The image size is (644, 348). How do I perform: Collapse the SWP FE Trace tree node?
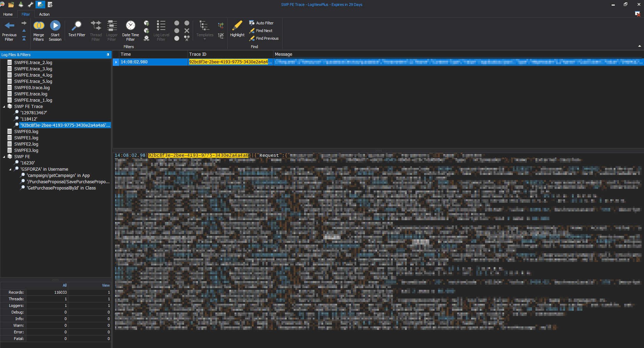tap(4, 107)
